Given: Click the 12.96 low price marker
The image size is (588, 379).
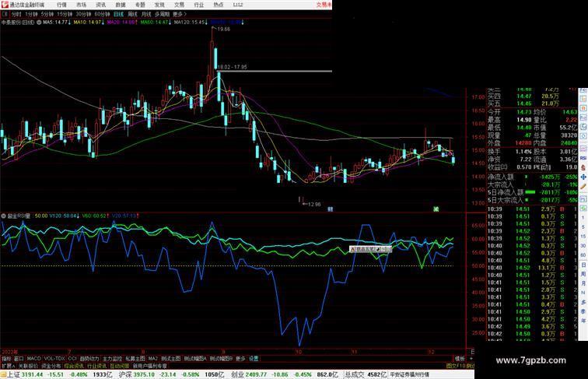Looking at the screenshot, I should [314, 205].
